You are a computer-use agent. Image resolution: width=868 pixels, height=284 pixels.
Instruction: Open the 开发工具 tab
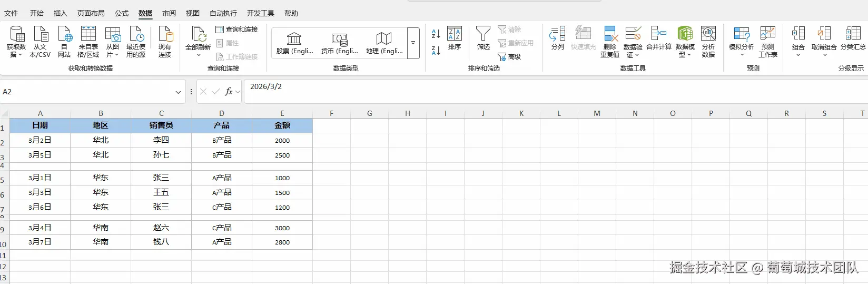tap(261, 13)
